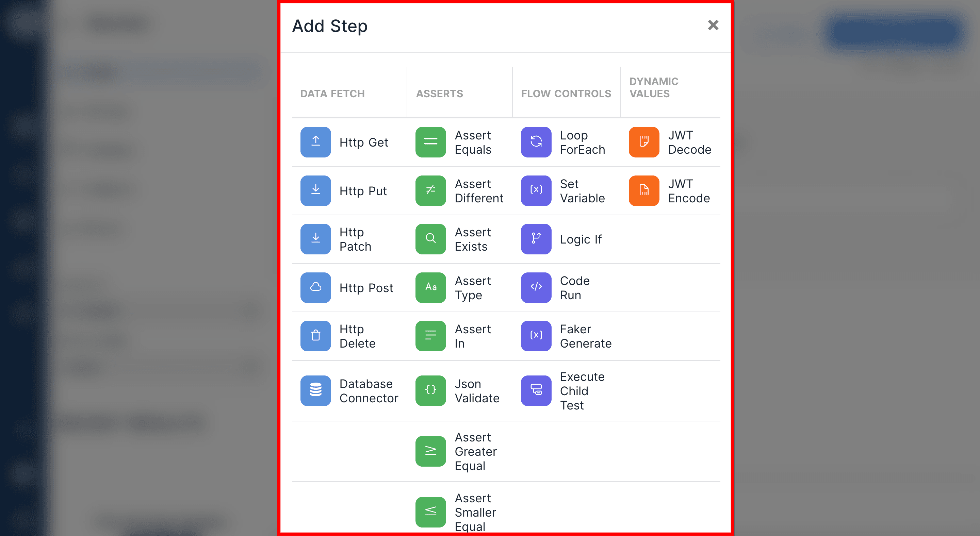Select the JWT Encode label
Image resolution: width=980 pixels, height=536 pixels.
[689, 191]
